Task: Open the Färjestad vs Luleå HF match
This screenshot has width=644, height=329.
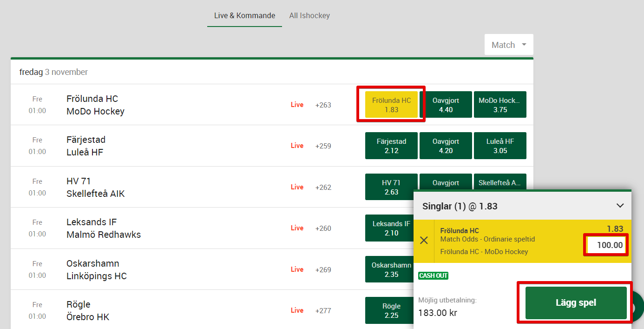Action: pyautogui.click(x=86, y=146)
